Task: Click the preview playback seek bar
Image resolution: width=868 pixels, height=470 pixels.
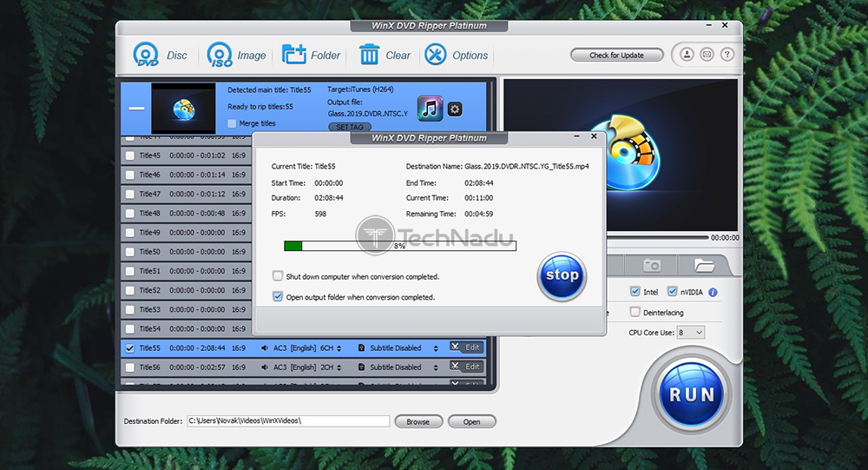Action: [657, 237]
